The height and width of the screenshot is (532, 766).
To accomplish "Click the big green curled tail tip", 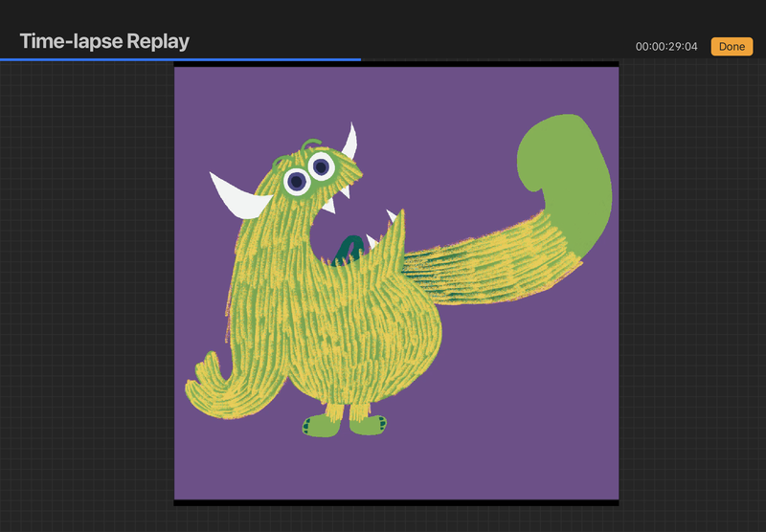I will tap(565, 163).
